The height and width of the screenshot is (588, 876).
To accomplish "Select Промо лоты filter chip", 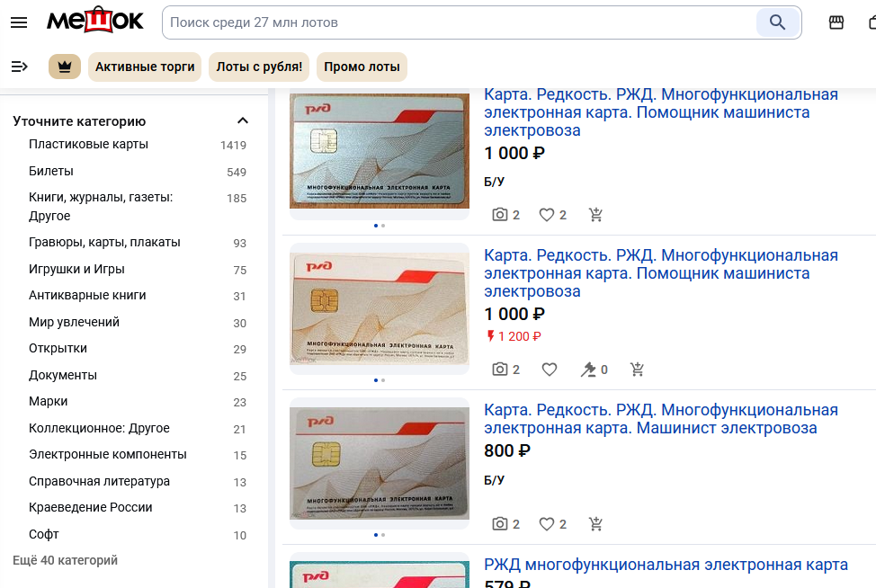I will [x=362, y=67].
